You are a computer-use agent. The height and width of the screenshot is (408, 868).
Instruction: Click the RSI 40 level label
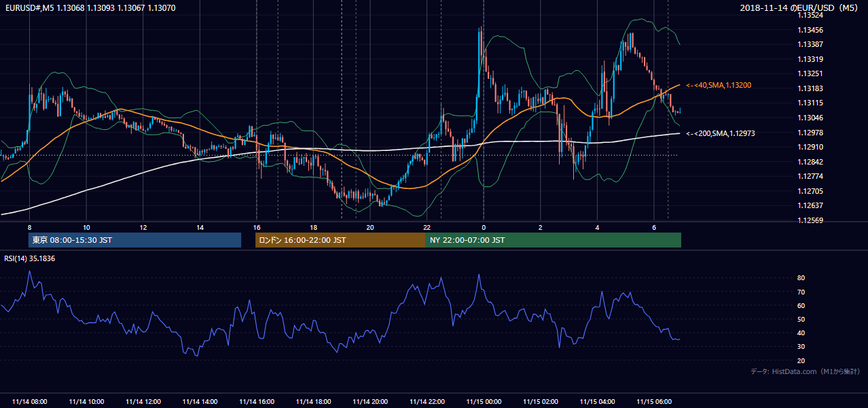pos(801,333)
